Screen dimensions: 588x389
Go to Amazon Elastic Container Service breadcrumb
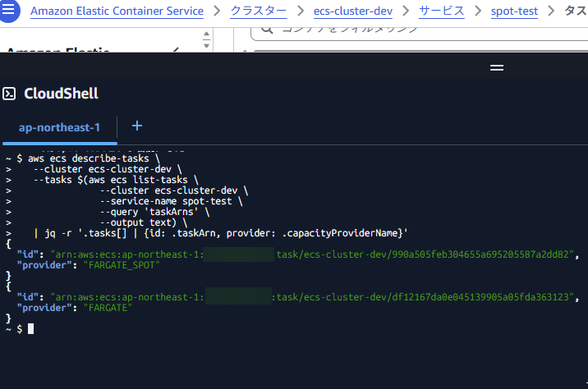coord(117,11)
